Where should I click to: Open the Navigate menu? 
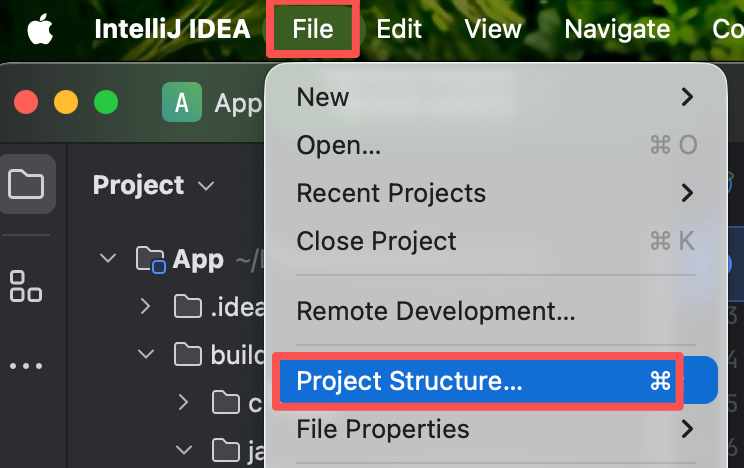click(x=617, y=29)
